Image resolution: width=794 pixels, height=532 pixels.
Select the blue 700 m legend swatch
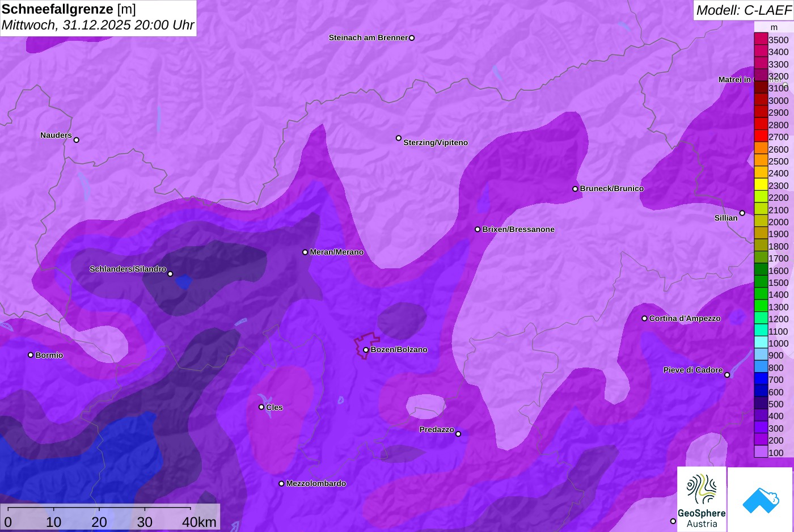[761, 379]
